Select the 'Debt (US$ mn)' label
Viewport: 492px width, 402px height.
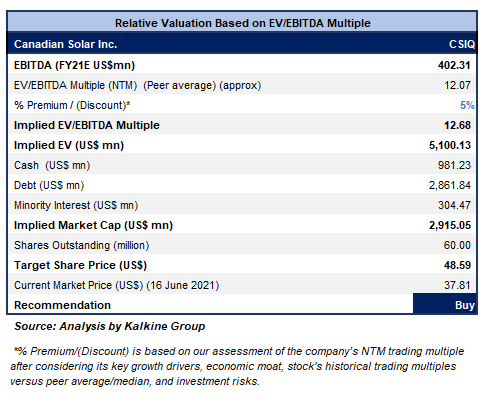pos(49,185)
